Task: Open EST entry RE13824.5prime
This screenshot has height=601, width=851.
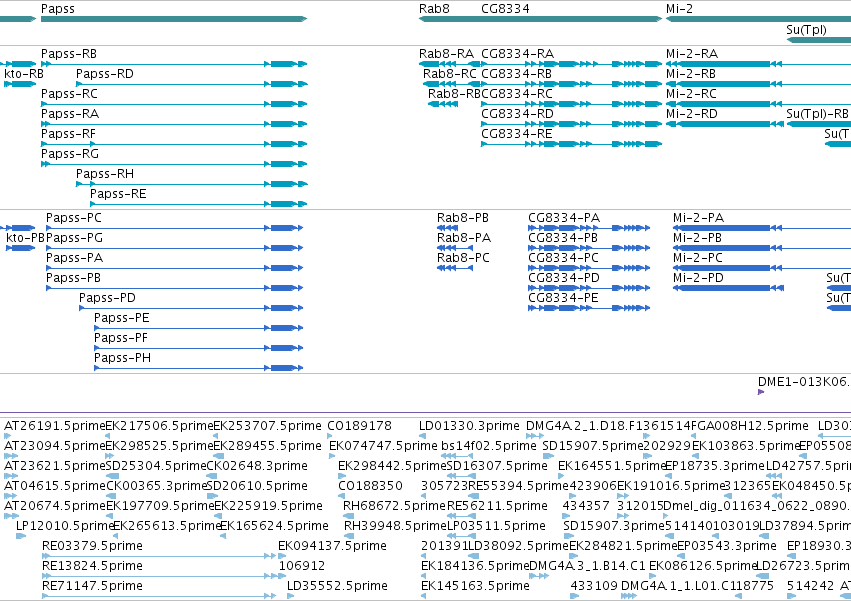Action: 92,566
